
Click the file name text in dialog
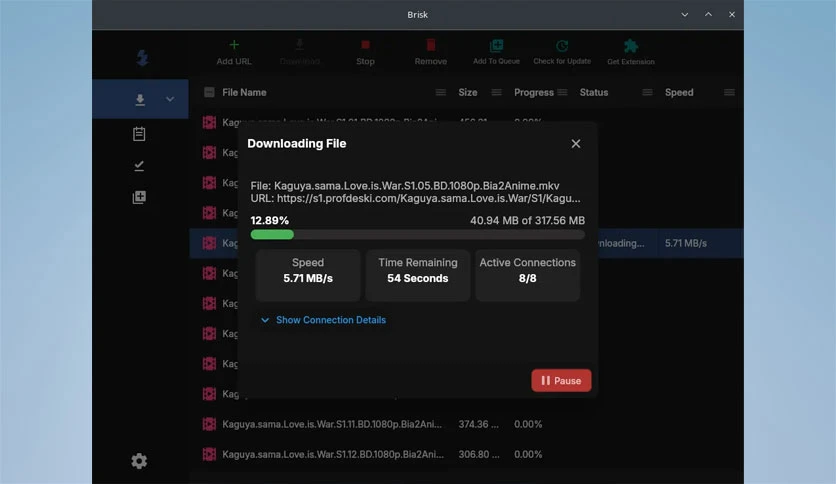[405, 185]
